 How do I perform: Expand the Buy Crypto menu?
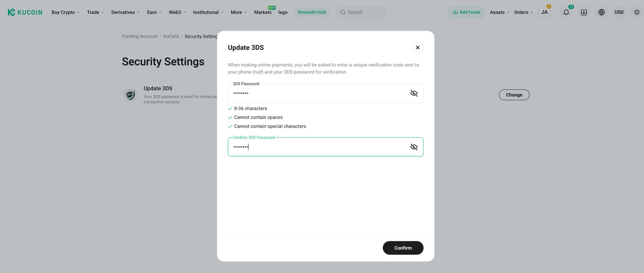tap(65, 12)
